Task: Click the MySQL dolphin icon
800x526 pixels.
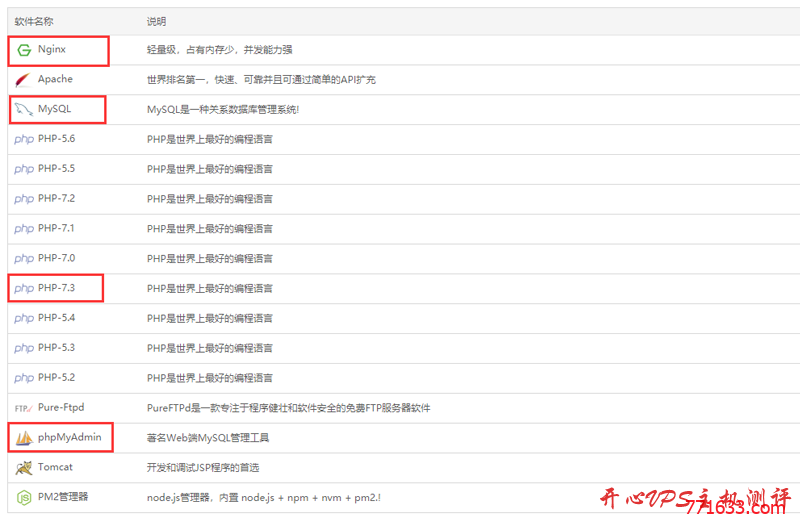Action: point(23,109)
